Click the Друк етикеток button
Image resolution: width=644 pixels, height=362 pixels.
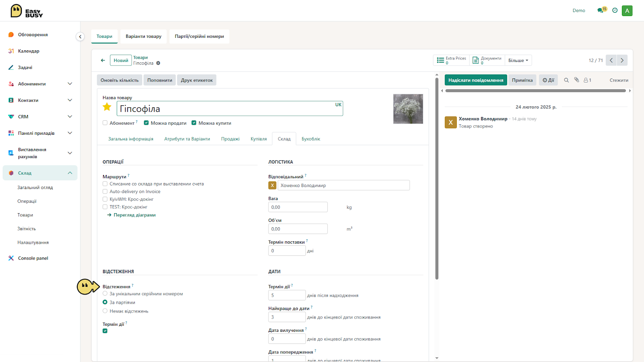coord(197,80)
